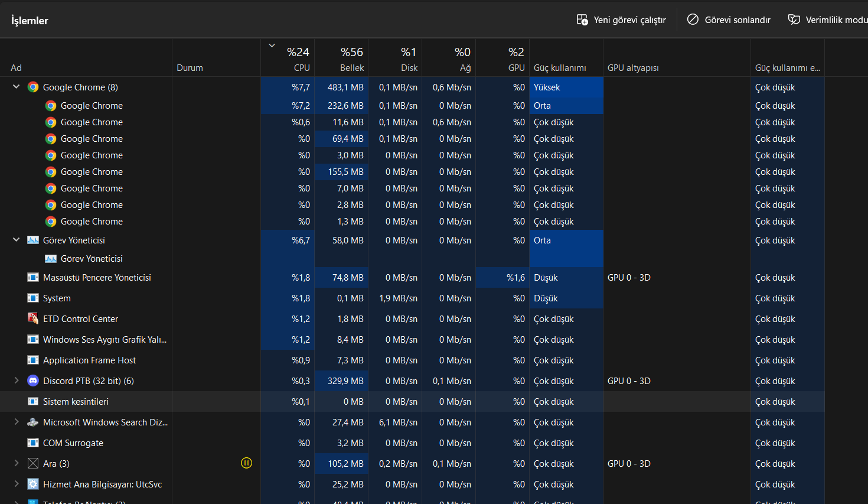
Task: Click the %6,7 CPU cell
Action: (x=288, y=240)
